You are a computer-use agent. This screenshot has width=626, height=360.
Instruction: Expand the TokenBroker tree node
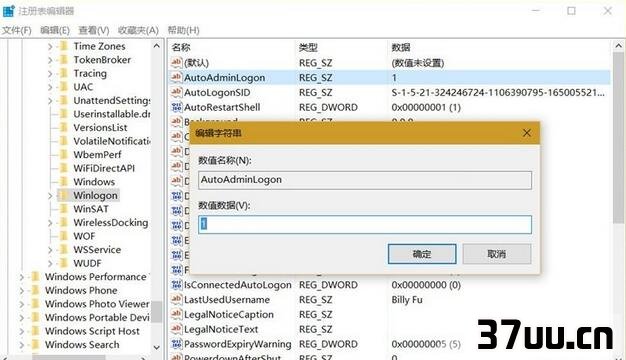(x=50, y=60)
